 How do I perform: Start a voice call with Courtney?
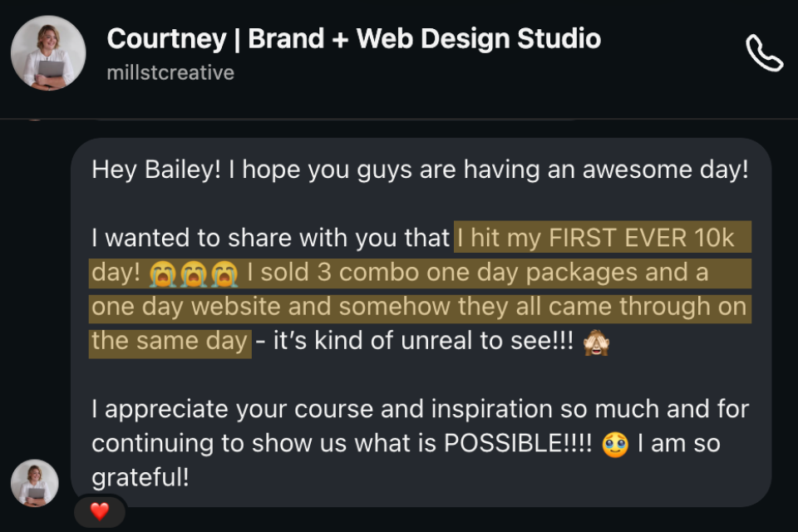pos(764,53)
